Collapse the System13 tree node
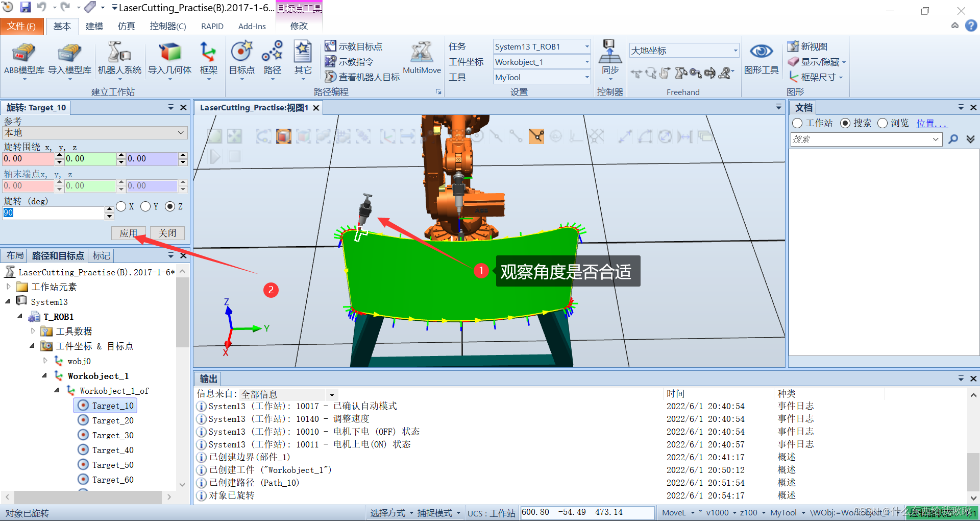 (x=8, y=301)
